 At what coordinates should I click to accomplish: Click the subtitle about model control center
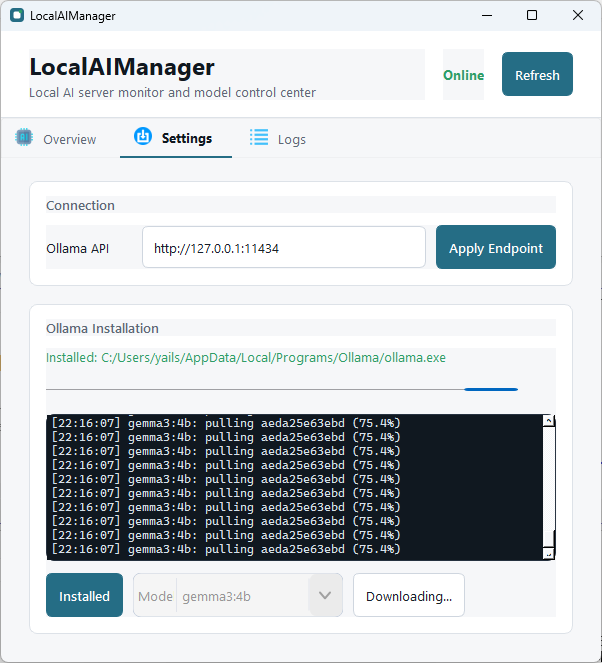(x=172, y=93)
